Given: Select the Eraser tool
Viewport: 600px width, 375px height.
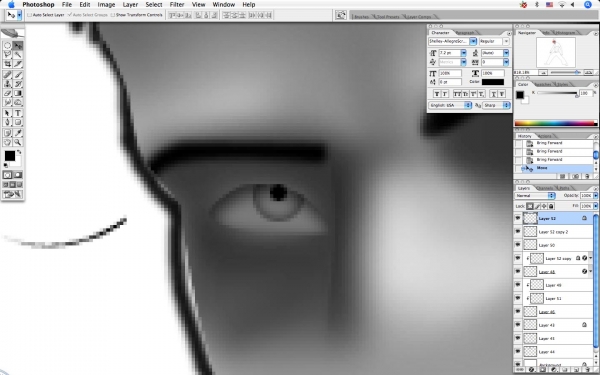Looking at the screenshot, I should coord(7,93).
